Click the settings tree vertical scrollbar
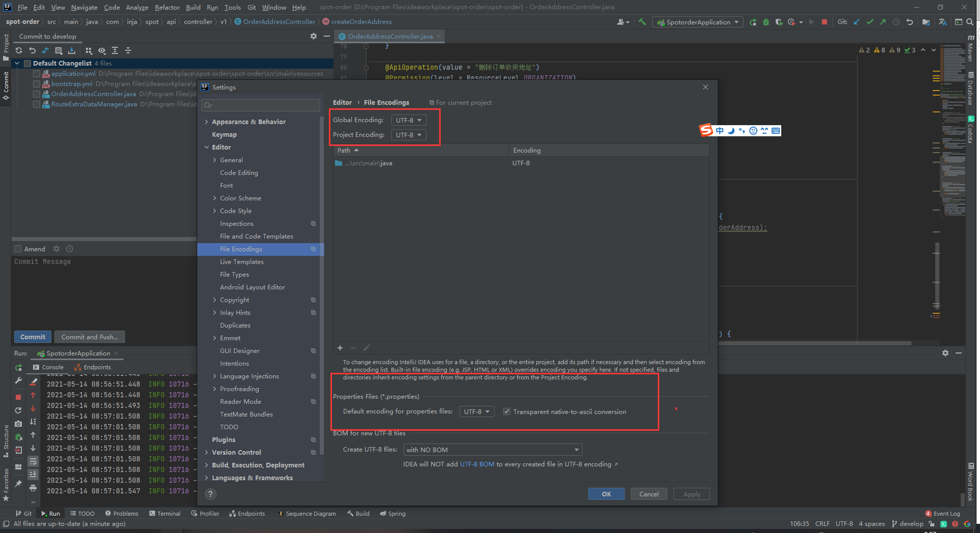Viewport: 980px width, 533px height. click(x=322, y=285)
